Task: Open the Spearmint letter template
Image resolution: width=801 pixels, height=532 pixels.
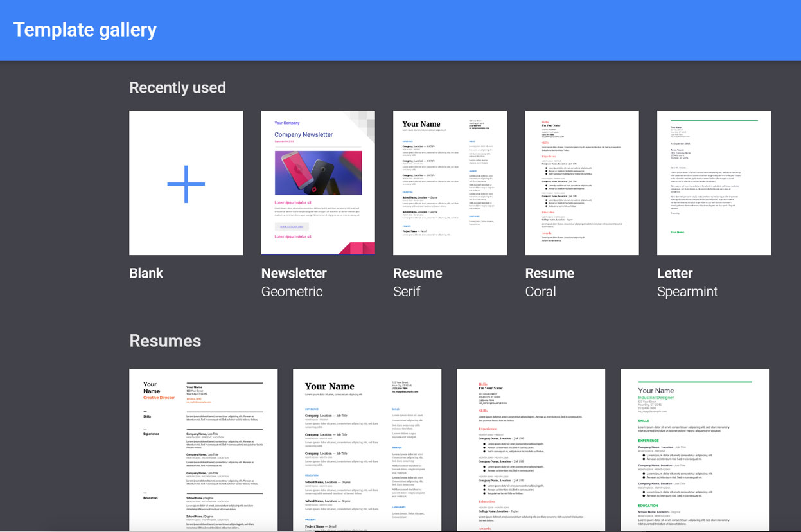Action: 714,182
